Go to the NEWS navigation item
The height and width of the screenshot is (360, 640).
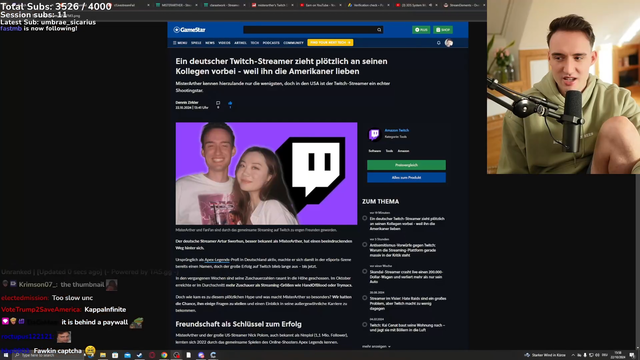pyautogui.click(x=210, y=43)
